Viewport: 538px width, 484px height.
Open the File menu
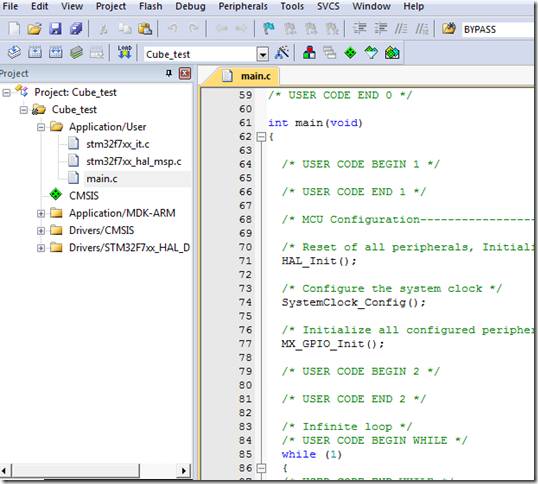click(x=10, y=6)
